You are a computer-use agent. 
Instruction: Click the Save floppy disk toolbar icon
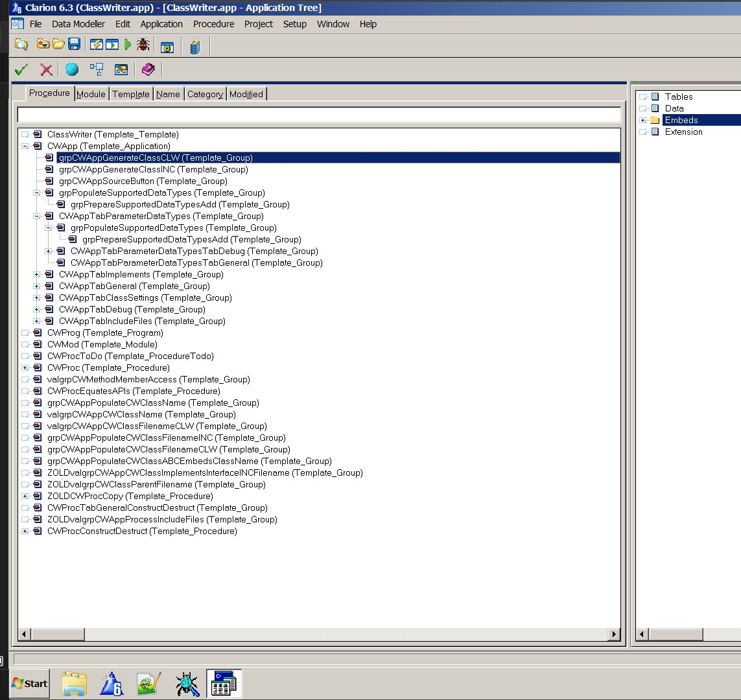pos(74,45)
